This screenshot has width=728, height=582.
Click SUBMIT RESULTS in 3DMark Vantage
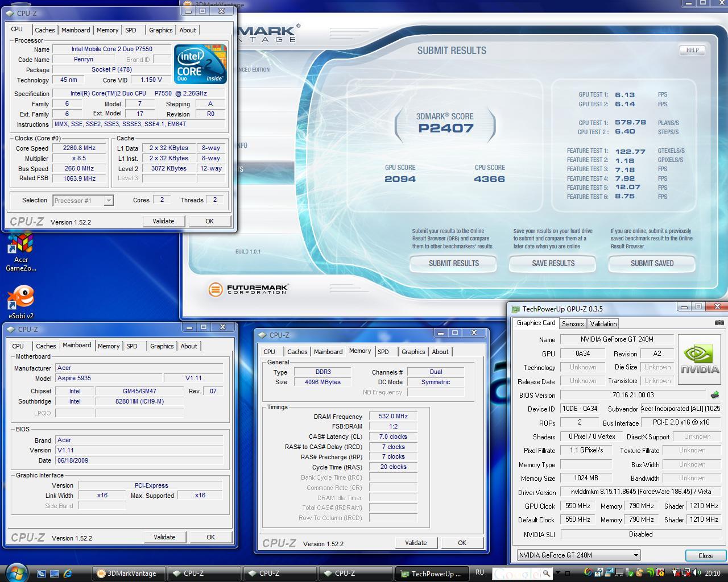(453, 263)
